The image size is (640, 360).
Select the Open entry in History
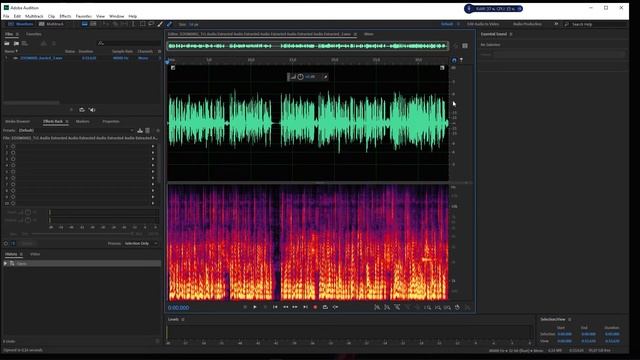coord(82,264)
